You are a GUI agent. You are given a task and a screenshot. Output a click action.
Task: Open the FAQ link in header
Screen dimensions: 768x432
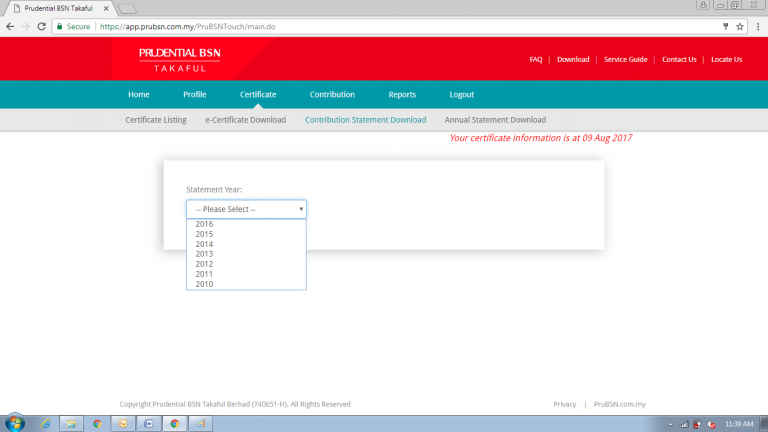point(536,59)
